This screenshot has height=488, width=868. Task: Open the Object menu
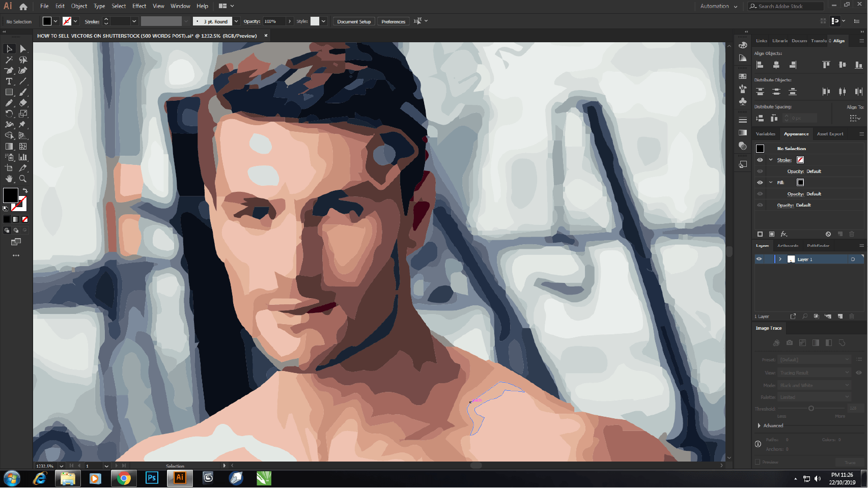79,6
